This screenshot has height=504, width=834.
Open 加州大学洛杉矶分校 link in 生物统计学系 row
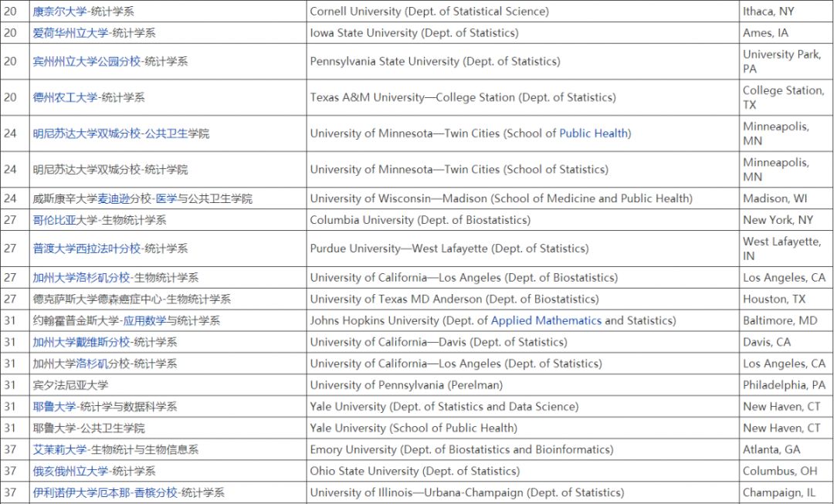point(81,278)
